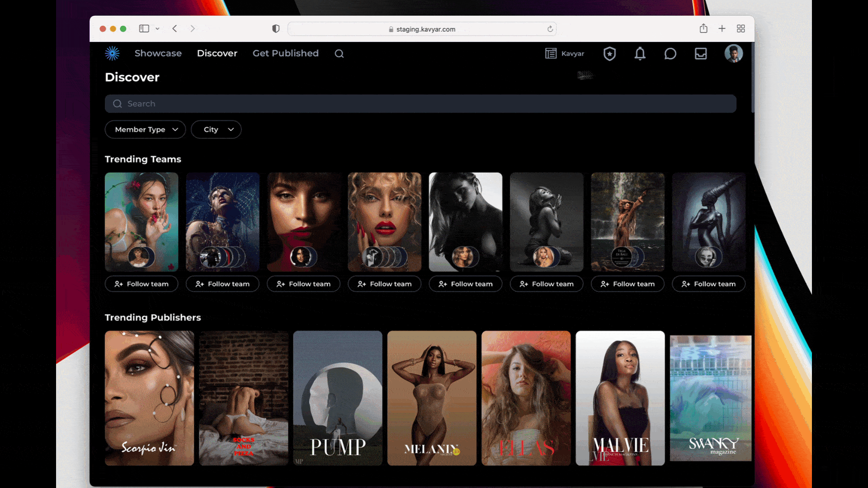
Task: Follow team with black-and-white leaning model
Action: coord(465,284)
